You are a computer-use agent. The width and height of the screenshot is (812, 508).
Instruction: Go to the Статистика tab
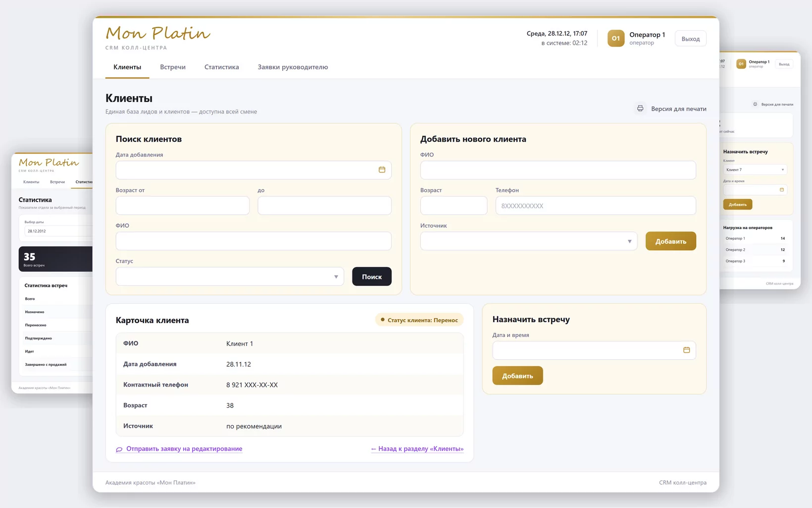click(222, 67)
